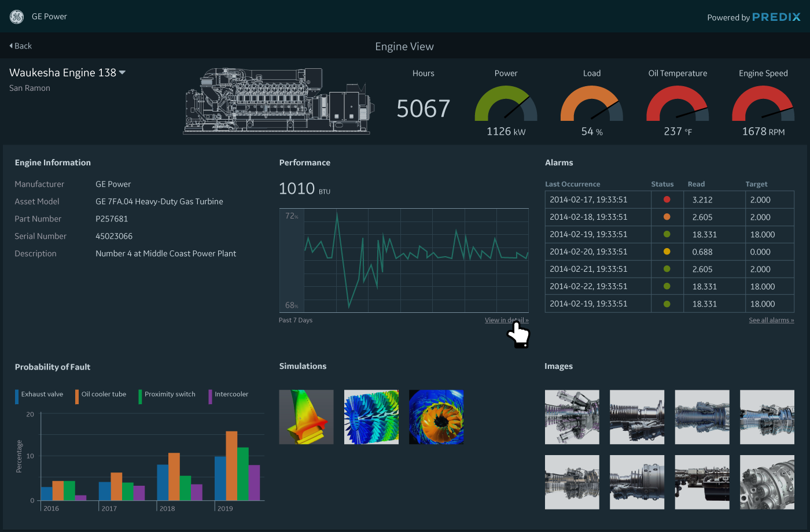The width and height of the screenshot is (810, 532).
Task: Click the Intercooler legend swatch
Action: [210, 396]
